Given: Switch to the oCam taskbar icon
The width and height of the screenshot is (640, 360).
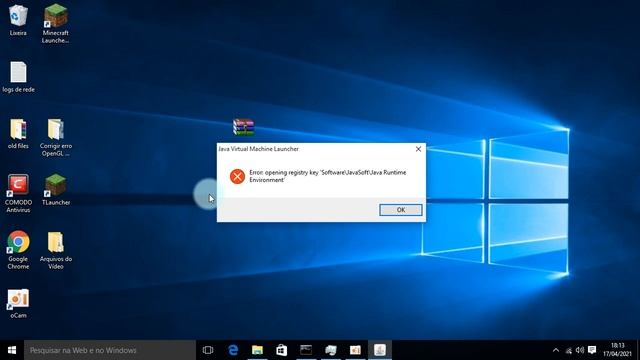Looking at the screenshot, I should (x=355, y=350).
